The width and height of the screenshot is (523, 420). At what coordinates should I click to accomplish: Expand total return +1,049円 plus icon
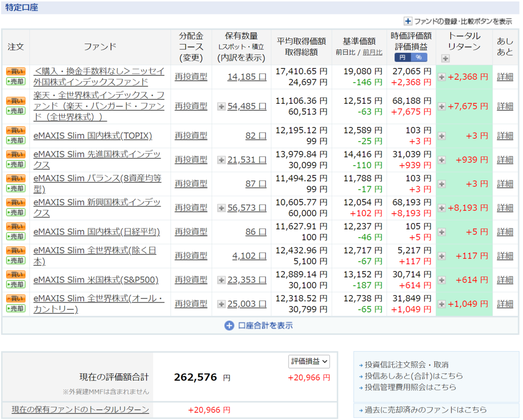[441, 304]
